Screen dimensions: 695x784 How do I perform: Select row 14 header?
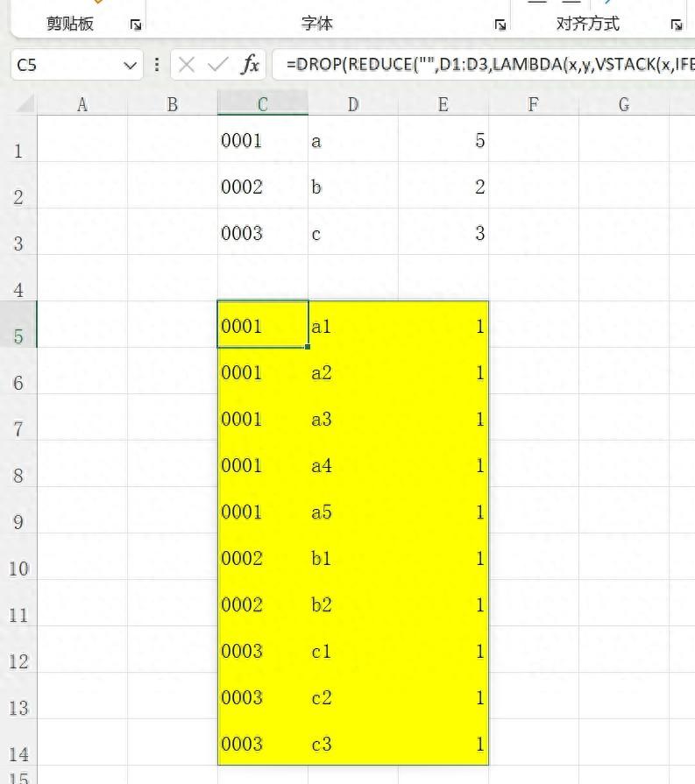click(x=18, y=742)
